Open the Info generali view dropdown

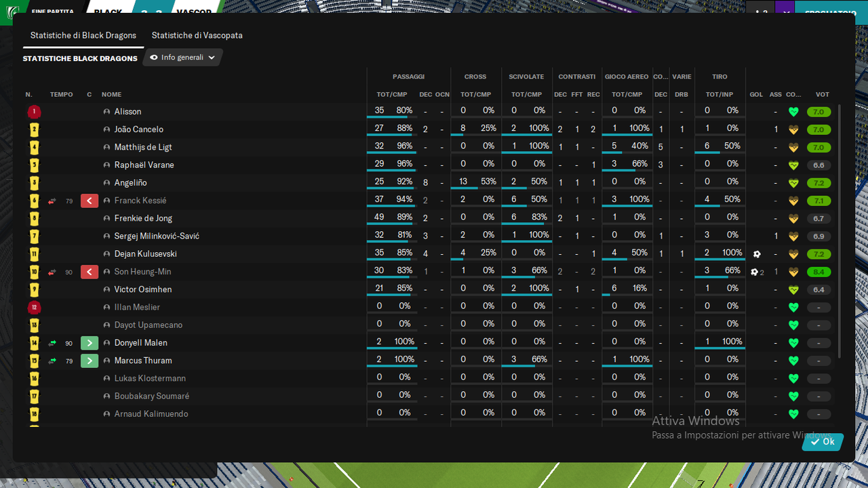(183, 58)
